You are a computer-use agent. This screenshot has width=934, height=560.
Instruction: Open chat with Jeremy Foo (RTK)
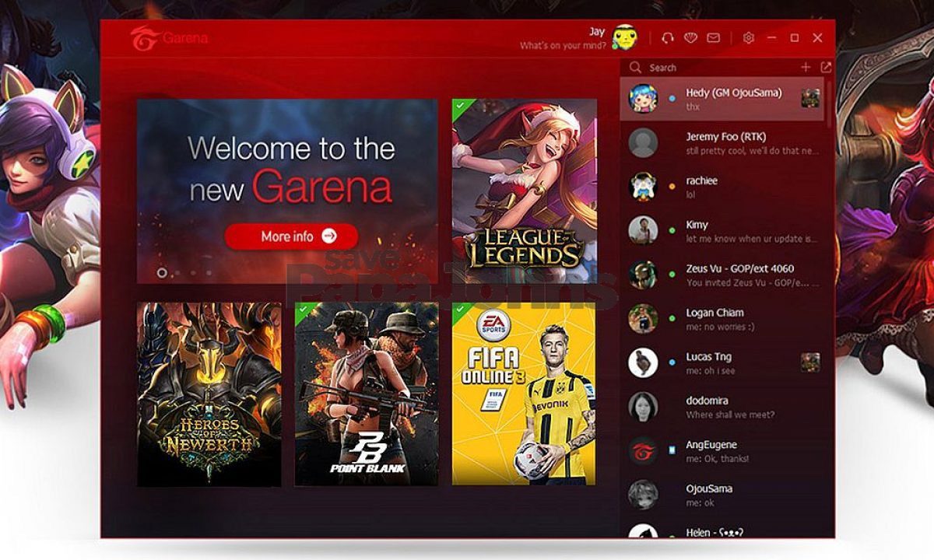[x=723, y=143]
